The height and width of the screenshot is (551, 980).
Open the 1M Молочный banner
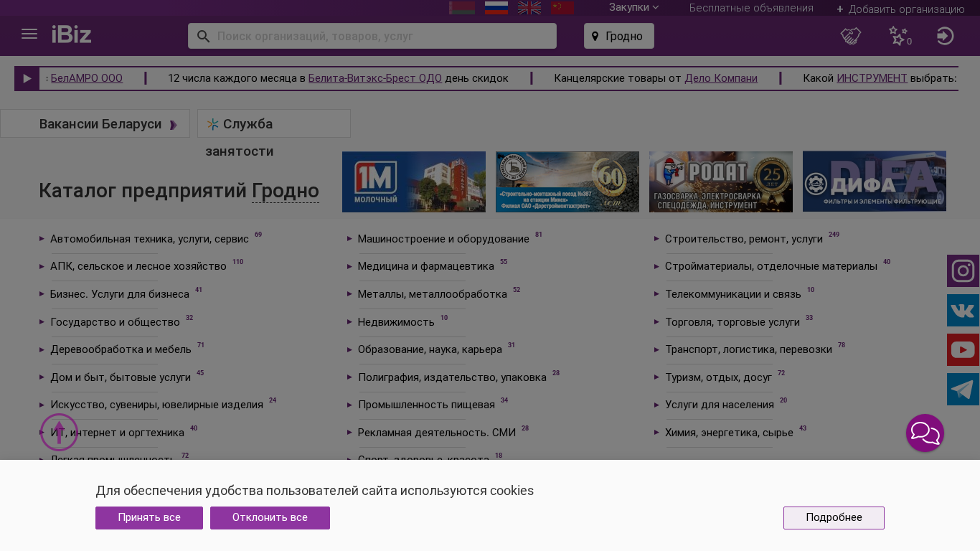click(x=414, y=182)
